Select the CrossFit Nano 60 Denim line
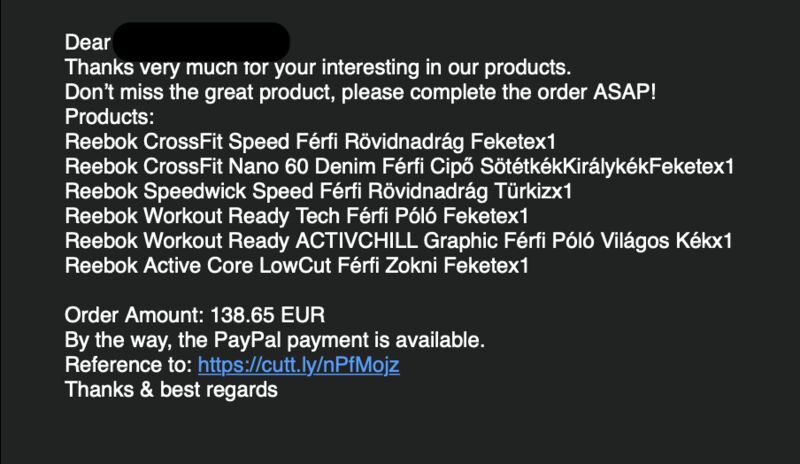This screenshot has height=464, width=800. coord(399,166)
